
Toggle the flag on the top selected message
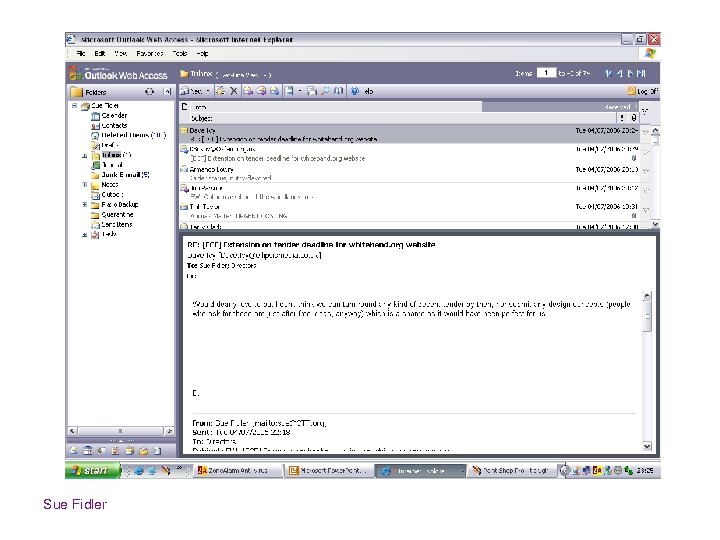[x=645, y=133]
